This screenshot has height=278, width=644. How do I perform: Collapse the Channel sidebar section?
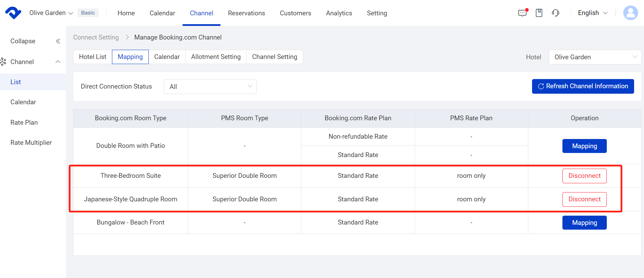58,62
